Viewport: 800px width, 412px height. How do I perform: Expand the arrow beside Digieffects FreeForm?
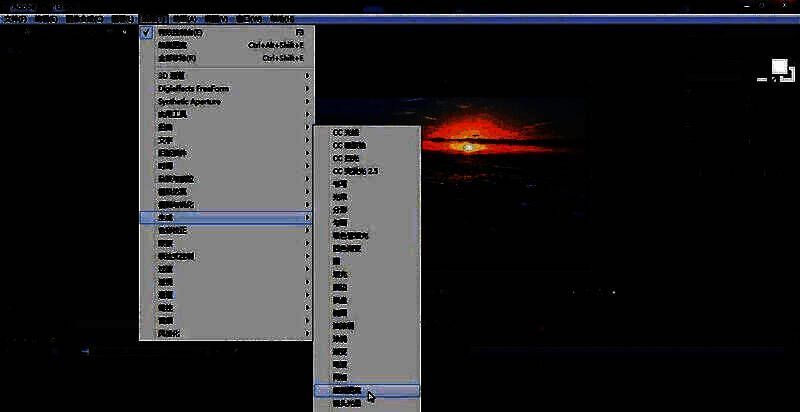click(307, 88)
